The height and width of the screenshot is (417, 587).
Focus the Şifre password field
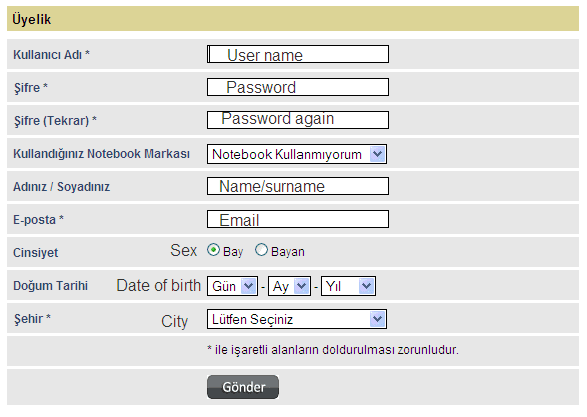coord(298,87)
